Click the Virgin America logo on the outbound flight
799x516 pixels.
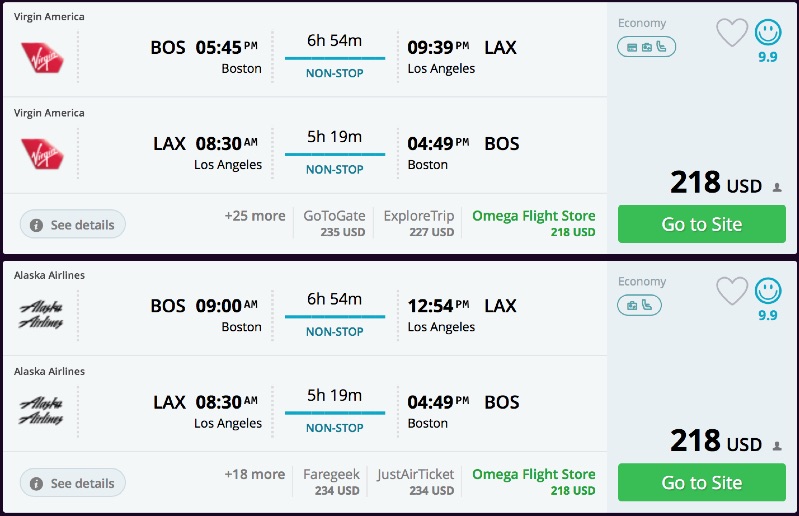[x=42, y=57]
